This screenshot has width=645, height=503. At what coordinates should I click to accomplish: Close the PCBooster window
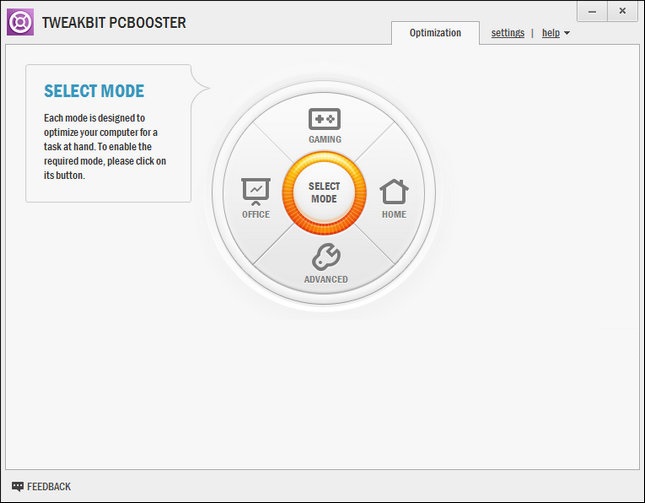pos(622,11)
